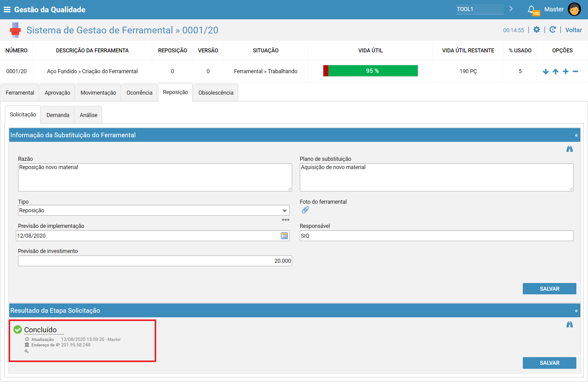Click the 95 % vida útil progress bar
Image resolution: width=588 pixels, height=385 pixels.
(371, 71)
